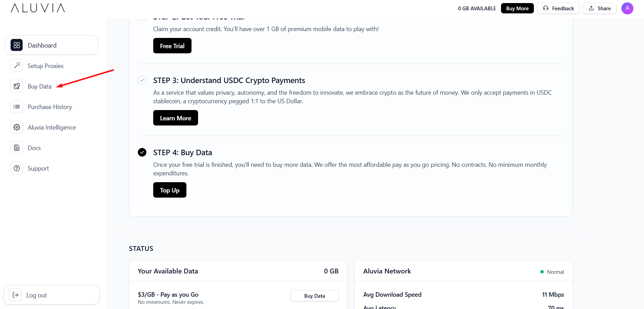Click the Share button
The height and width of the screenshot is (309, 644).
tap(600, 8)
